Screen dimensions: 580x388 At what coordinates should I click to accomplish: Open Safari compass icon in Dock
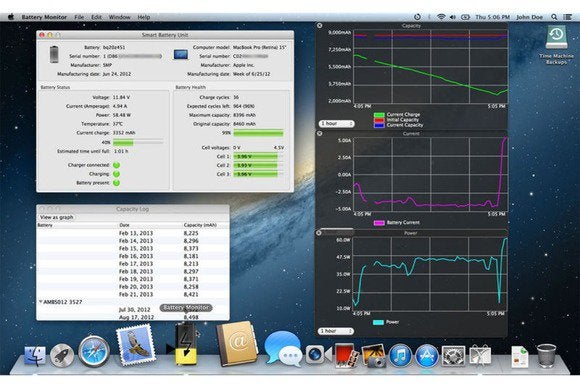click(x=94, y=352)
